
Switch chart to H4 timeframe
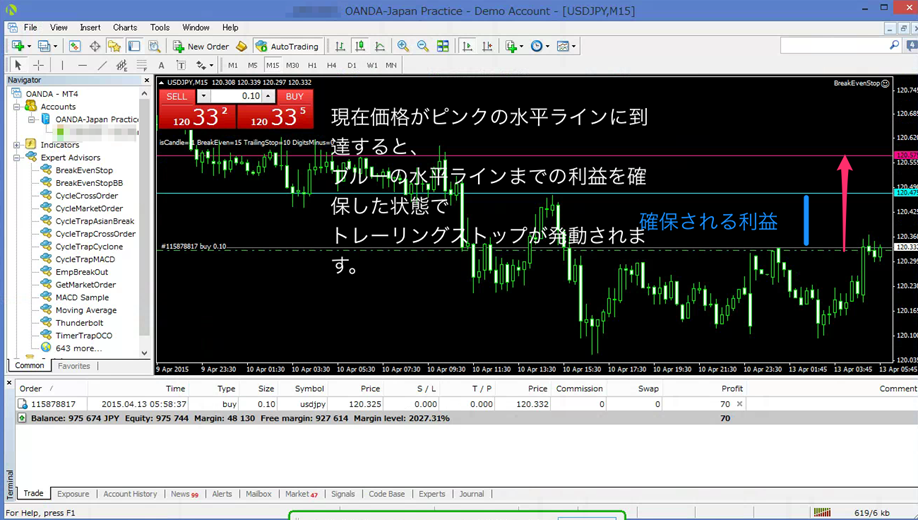pyautogui.click(x=331, y=65)
